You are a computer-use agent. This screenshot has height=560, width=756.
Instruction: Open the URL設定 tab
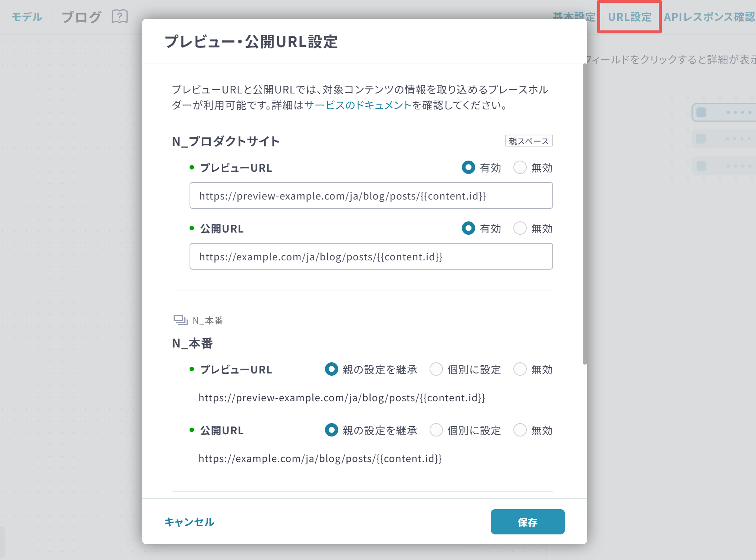point(630,17)
